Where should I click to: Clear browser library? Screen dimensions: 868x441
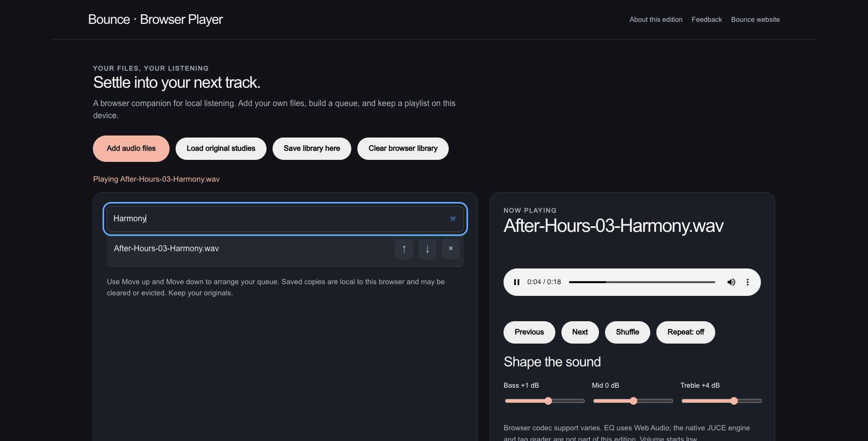point(403,149)
